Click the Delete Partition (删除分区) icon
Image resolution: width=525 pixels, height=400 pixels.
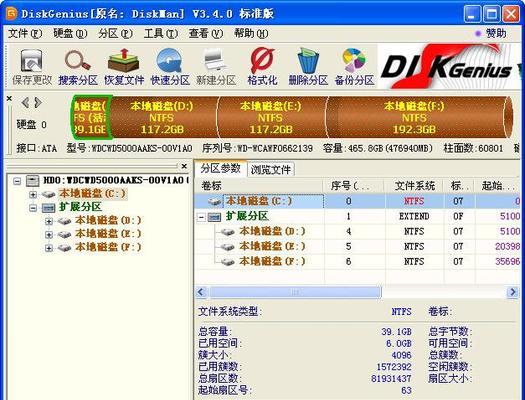point(308,67)
